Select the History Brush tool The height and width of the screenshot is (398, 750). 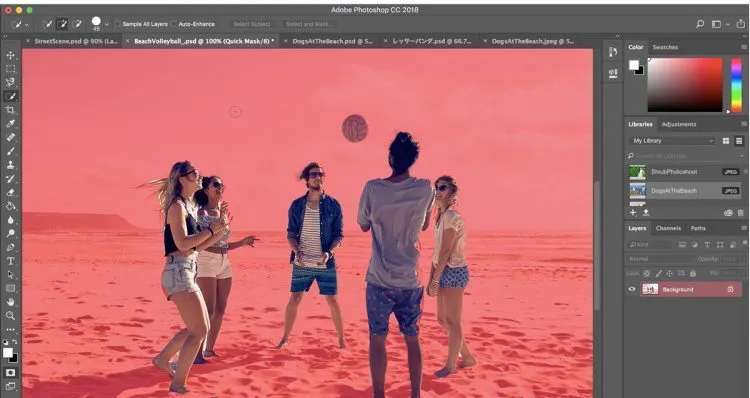[11, 179]
